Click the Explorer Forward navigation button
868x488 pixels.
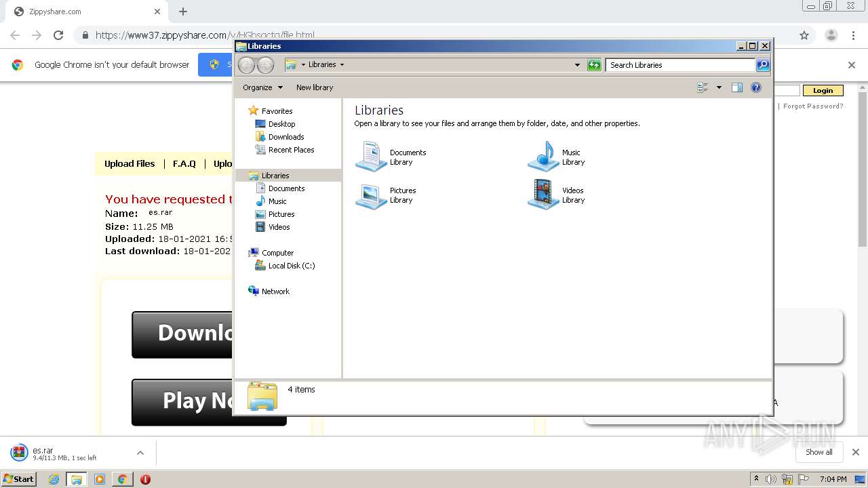(x=265, y=65)
